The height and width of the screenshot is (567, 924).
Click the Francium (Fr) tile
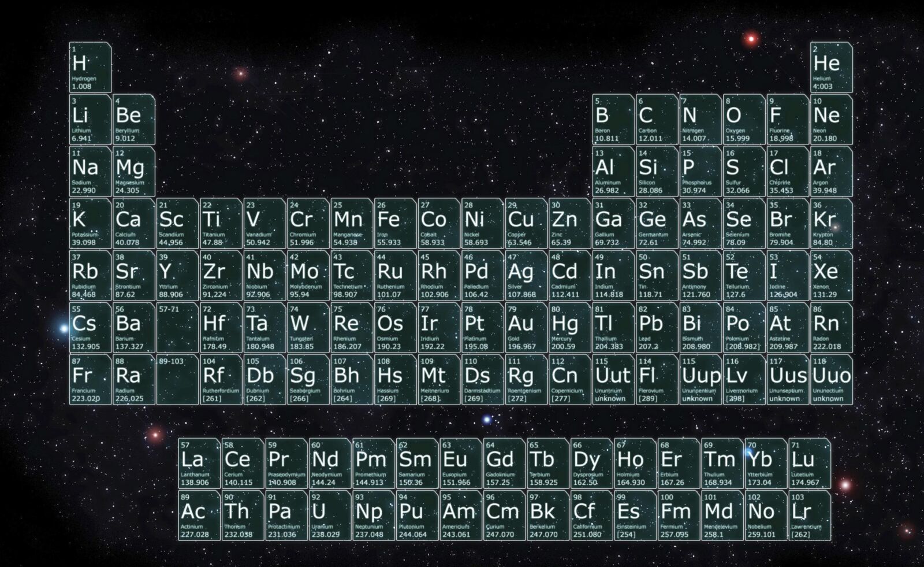pos(90,379)
